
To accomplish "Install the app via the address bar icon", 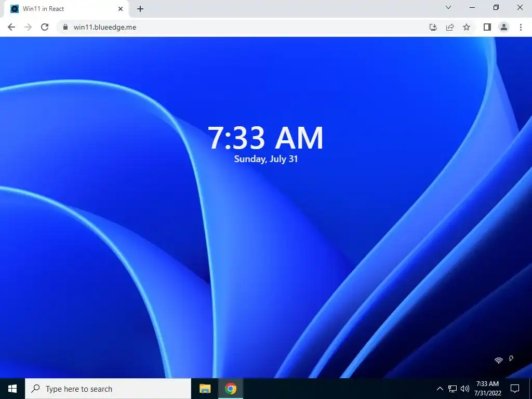I will (x=433, y=27).
